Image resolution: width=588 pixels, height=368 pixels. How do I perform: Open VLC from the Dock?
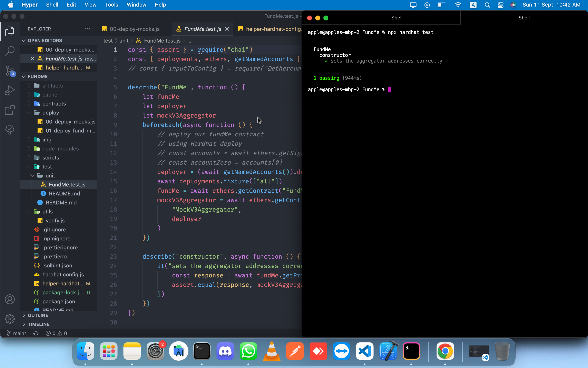pyautogui.click(x=272, y=351)
